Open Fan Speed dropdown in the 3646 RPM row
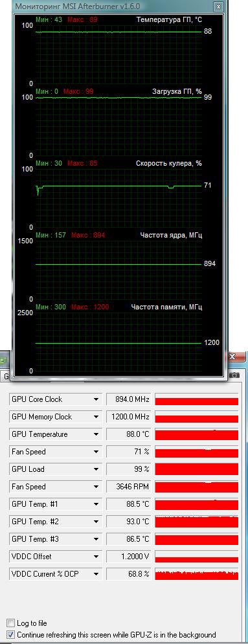Viewport: 248px width, 644px height. (96, 487)
